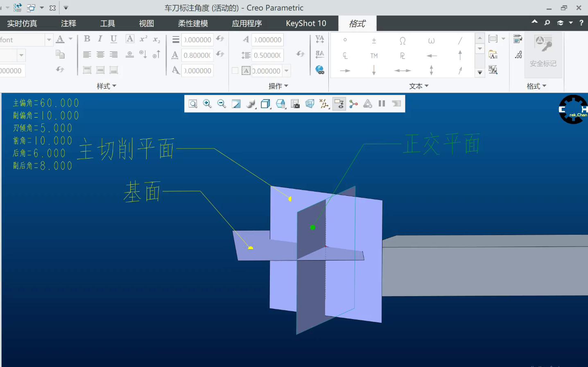This screenshot has height=367, width=588.
Task: Click the Zoom Out magnifier icon
Action: tap(222, 104)
